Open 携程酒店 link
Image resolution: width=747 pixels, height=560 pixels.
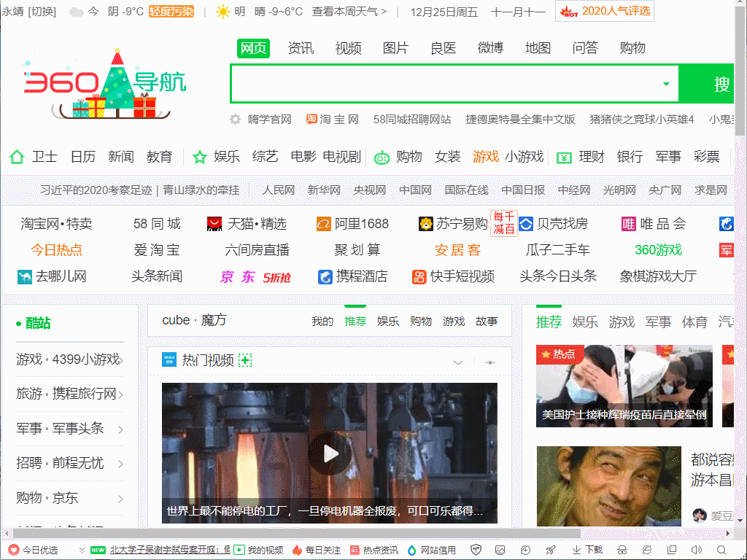352,276
